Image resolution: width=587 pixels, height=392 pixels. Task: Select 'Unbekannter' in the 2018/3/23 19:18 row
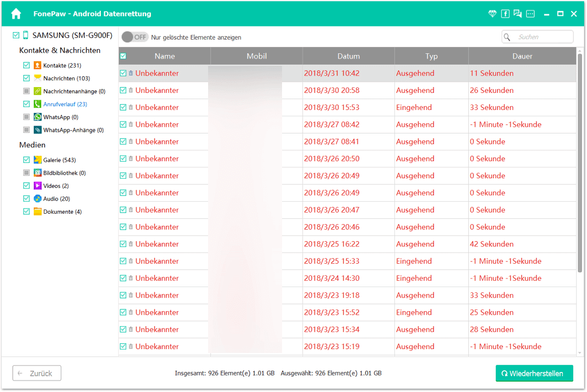pyautogui.click(x=157, y=295)
